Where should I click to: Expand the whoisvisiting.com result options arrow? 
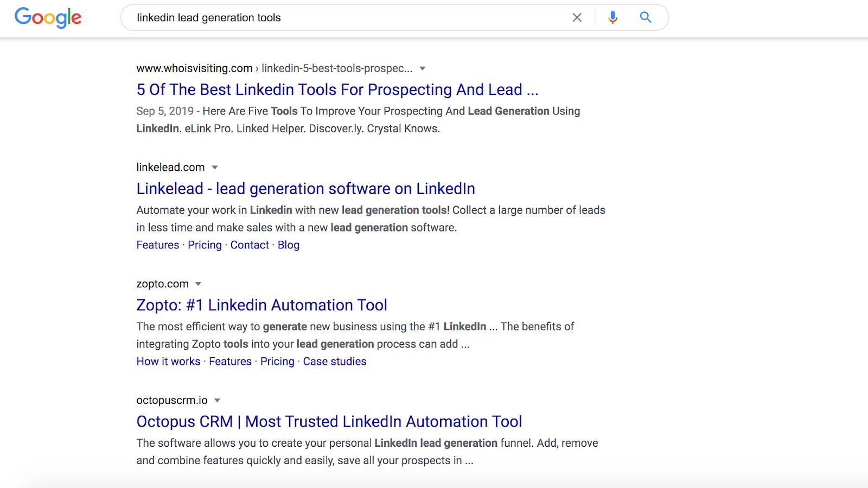[x=423, y=68]
